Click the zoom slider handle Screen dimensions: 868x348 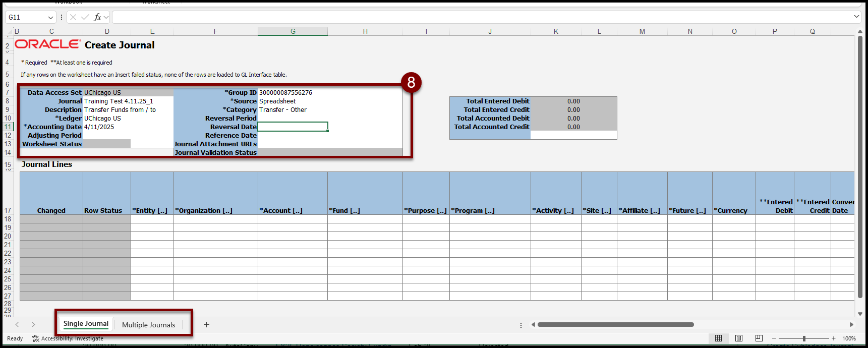(804, 338)
